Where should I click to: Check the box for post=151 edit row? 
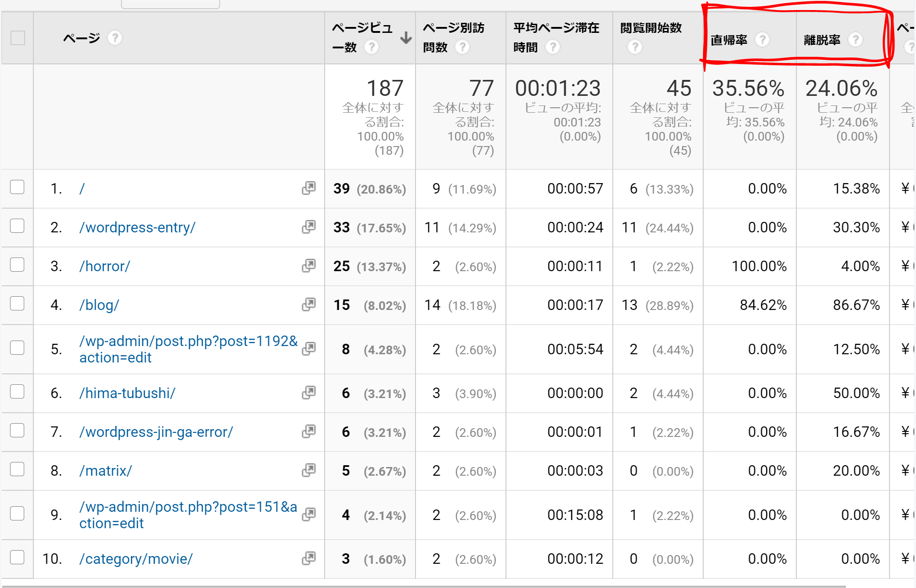click(17, 514)
